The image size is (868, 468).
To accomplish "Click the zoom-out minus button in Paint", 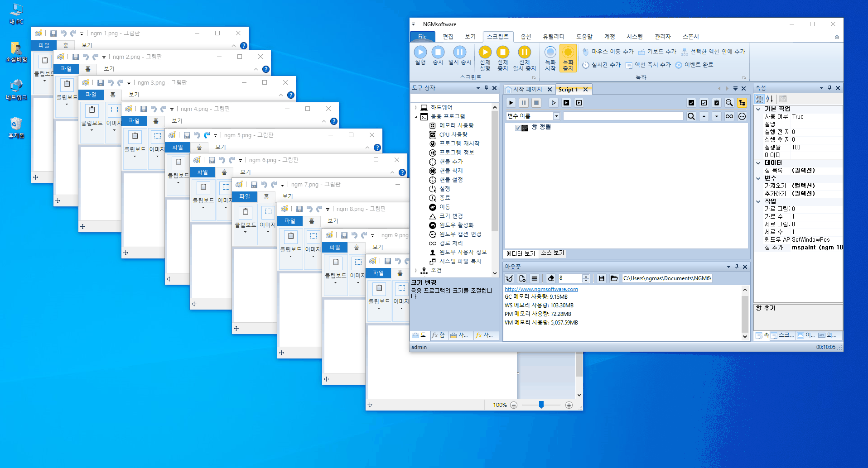I will pyautogui.click(x=514, y=405).
